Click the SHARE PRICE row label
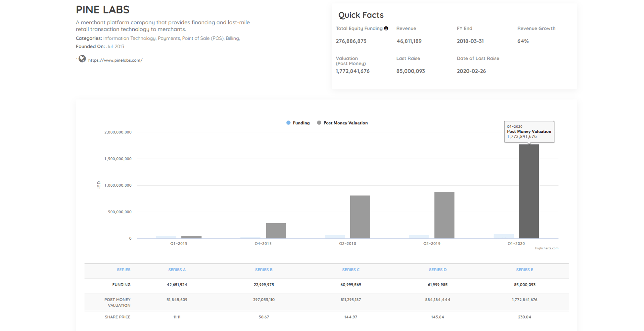Screen dimensions: 644x331 [x=117, y=317]
